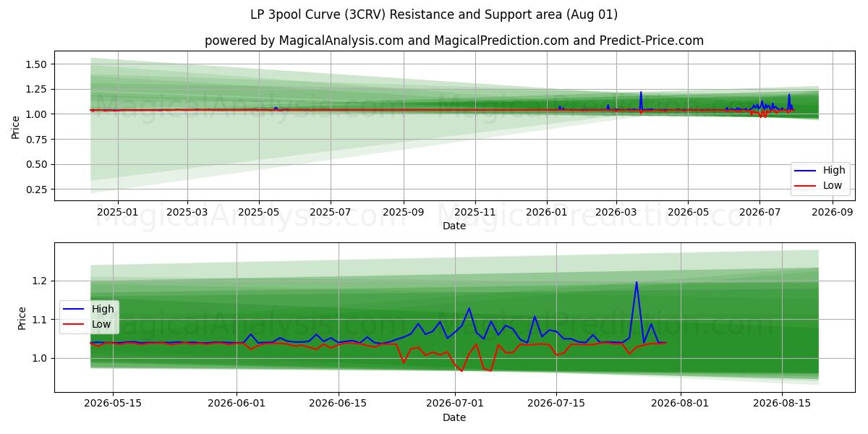Click the 2026-06-15 tick label on the bottom chart
The height and width of the screenshot is (434, 868).
pyautogui.click(x=339, y=403)
